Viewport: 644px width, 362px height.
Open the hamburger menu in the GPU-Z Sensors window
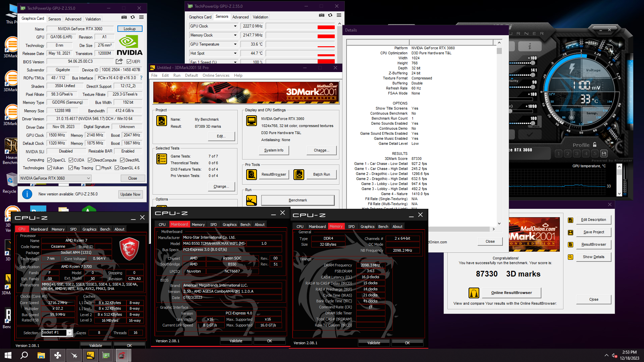click(x=339, y=15)
